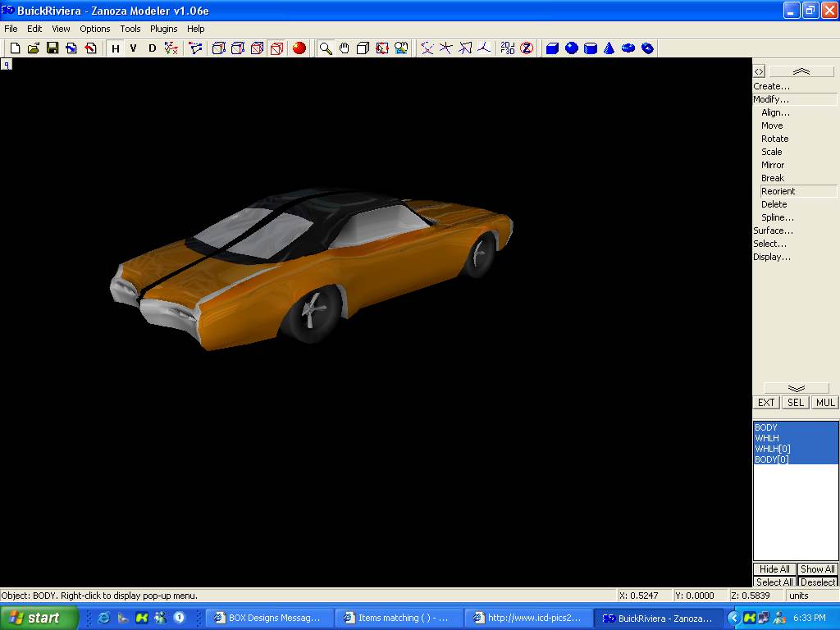Toggle the V axis constraint button
The width and height of the screenshot is (840, 630).
point(134,48)
